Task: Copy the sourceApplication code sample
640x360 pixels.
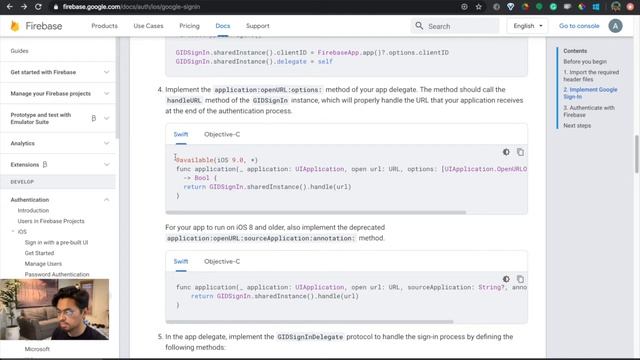Action: 520,279
